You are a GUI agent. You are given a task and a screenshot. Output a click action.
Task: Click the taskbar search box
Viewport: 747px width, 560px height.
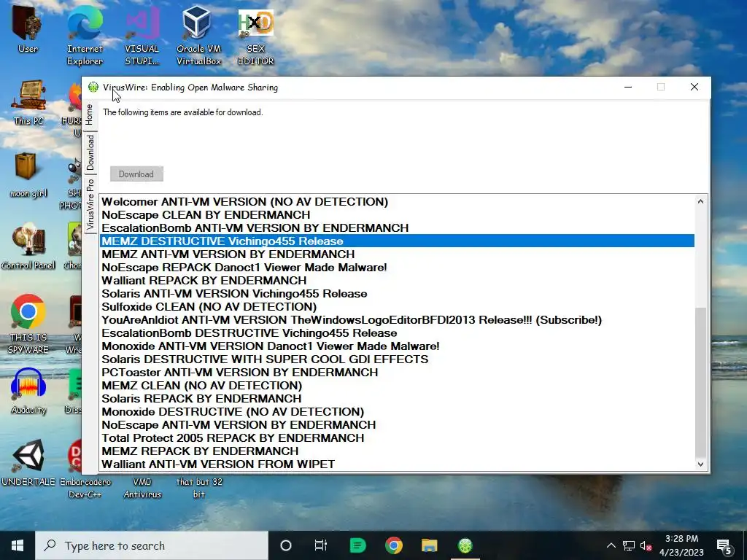(x=152, y=545)
